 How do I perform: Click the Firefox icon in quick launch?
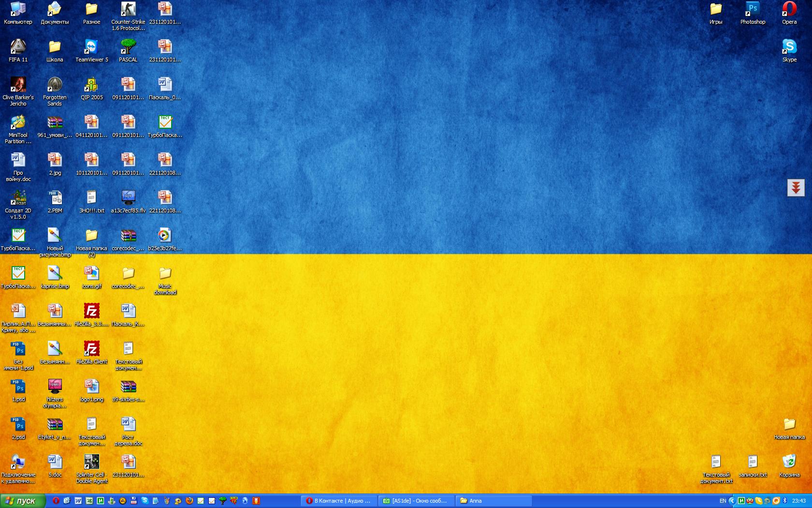tap(189, 501)
